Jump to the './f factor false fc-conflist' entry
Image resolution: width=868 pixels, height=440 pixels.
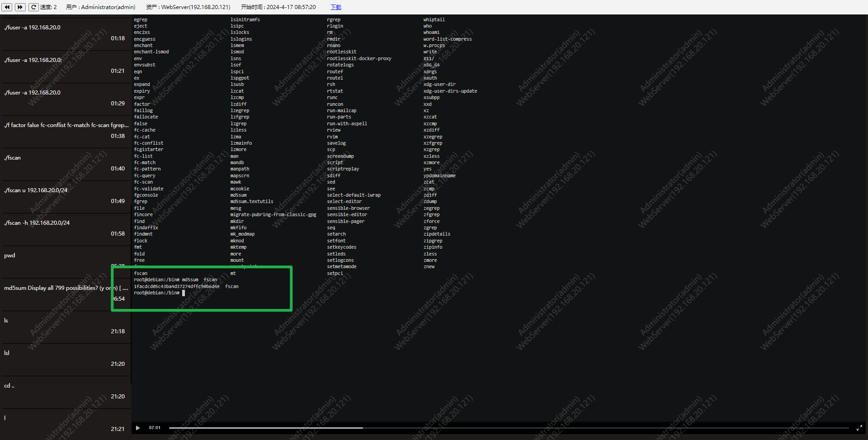[66, 131]
